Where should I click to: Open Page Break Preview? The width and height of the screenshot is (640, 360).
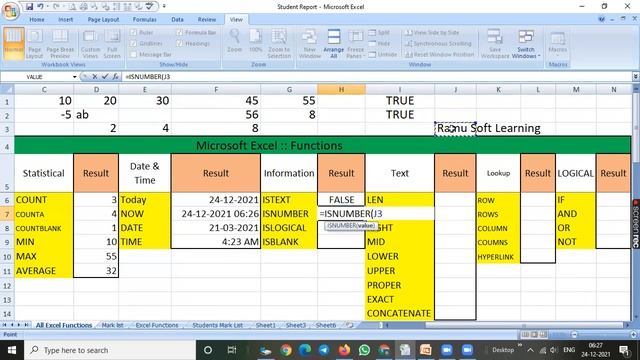click(x=60, y=44)
